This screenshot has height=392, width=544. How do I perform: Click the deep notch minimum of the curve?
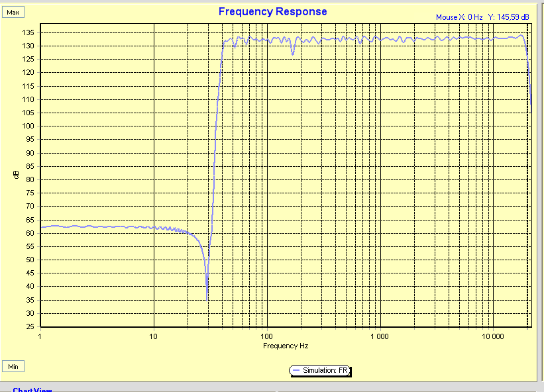(207, 299)
